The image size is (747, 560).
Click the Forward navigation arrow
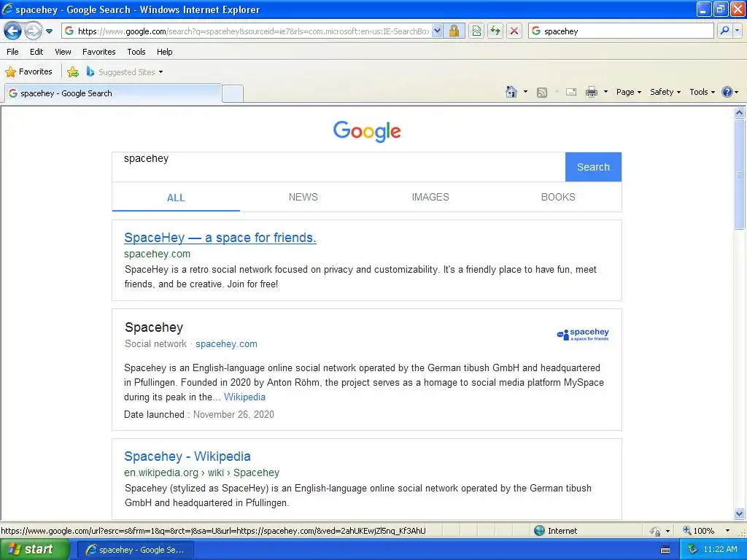pyautogui.click(x=33, y=31)
